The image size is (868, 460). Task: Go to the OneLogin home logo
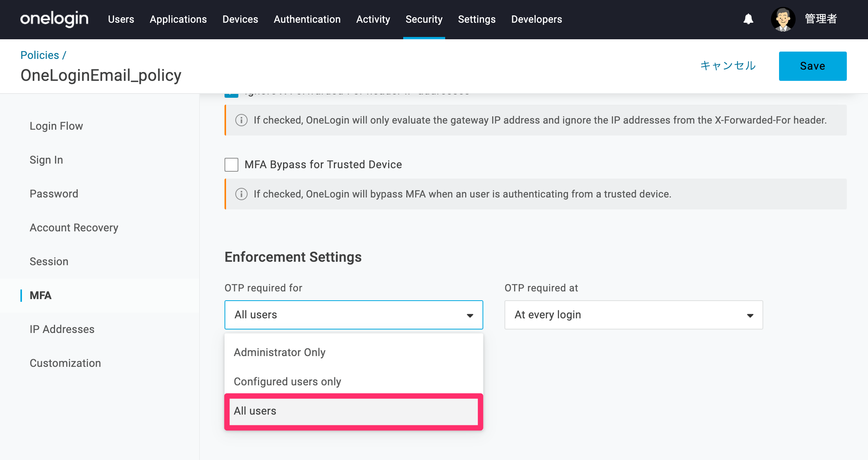coord(54,19)
